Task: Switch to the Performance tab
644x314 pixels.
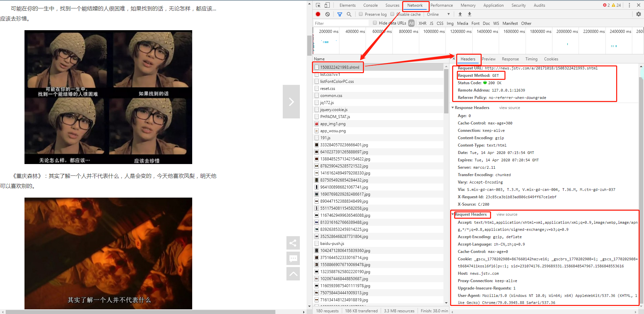Action: coord(441,5)
